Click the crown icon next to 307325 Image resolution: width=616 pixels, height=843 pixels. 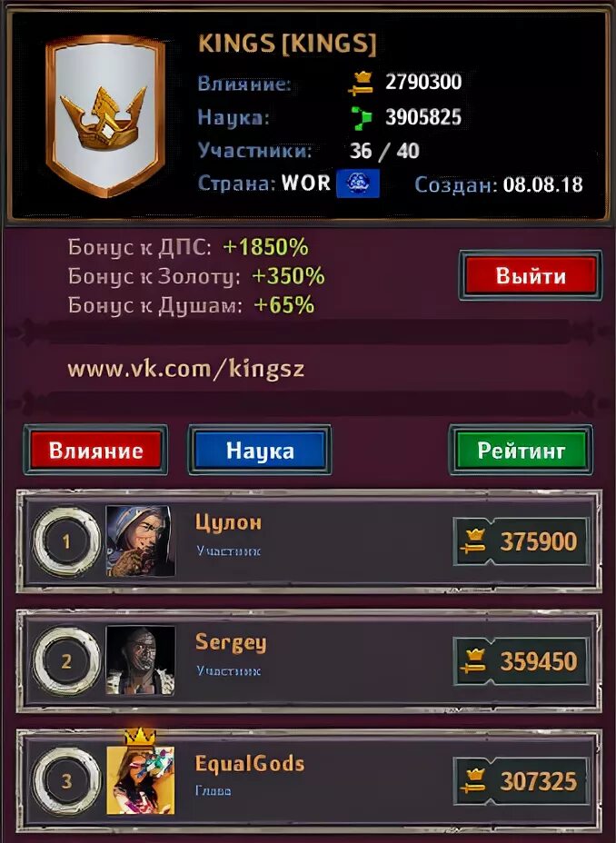[x=473, y=781]
